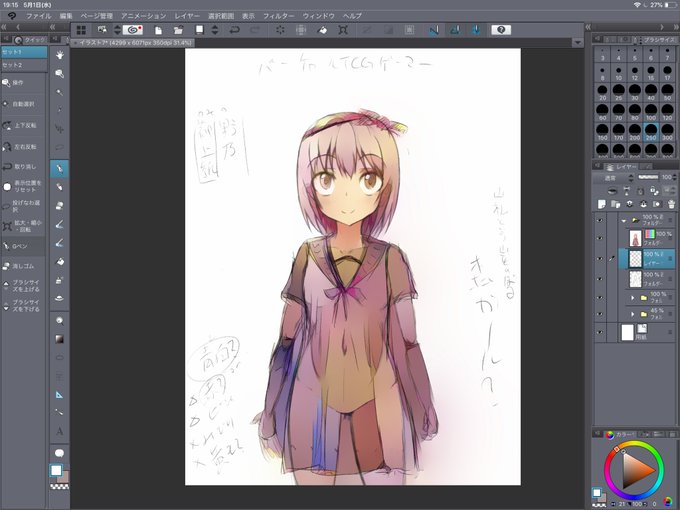The height and width of the screenshot is (510, 680).
Task: Open the grid layout icon in command bar
Action: tap(81, 30)
